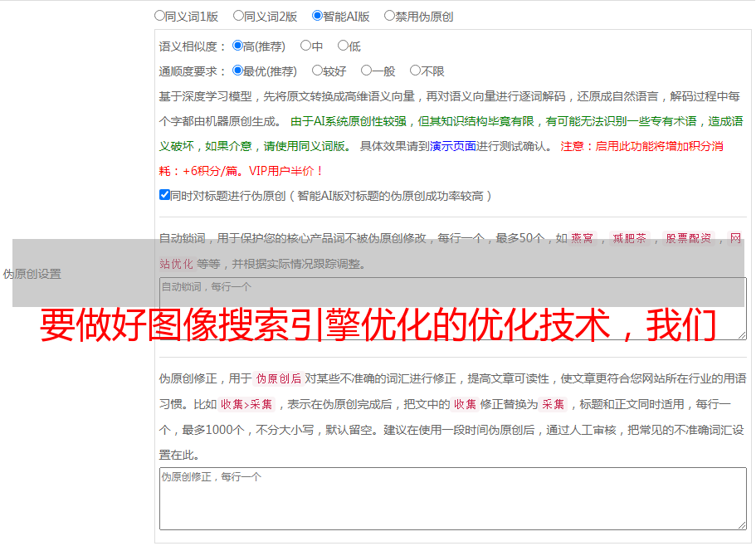Click the 燕窝 example tag
The height and width of the screenshot is (546, 756).
coord(582,238)
